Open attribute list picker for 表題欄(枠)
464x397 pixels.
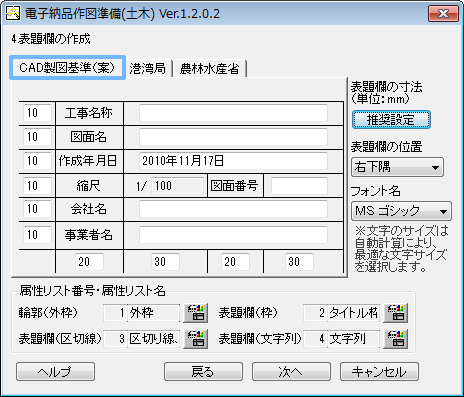pos(396,313)
